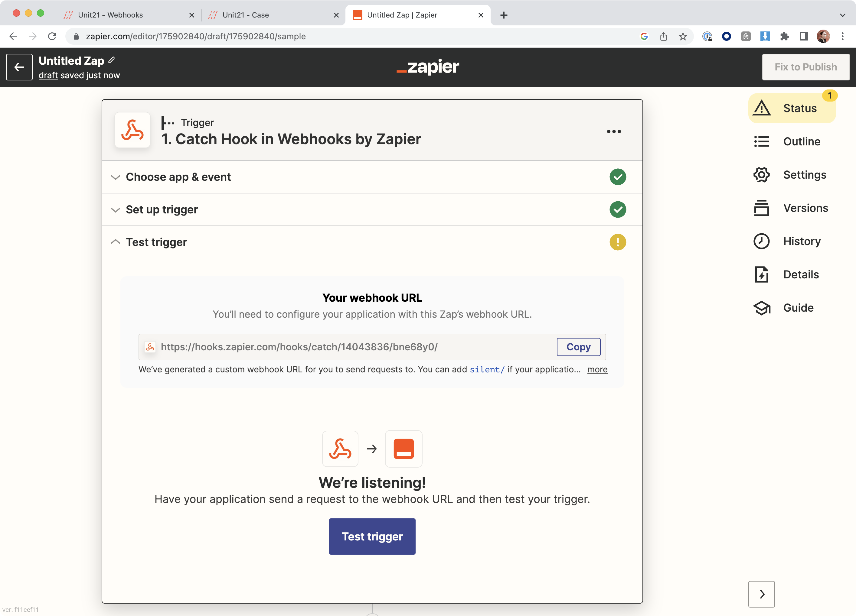Expand the Choose app & event section
Viewport: 856px width, 616px height.
(178, 177)
